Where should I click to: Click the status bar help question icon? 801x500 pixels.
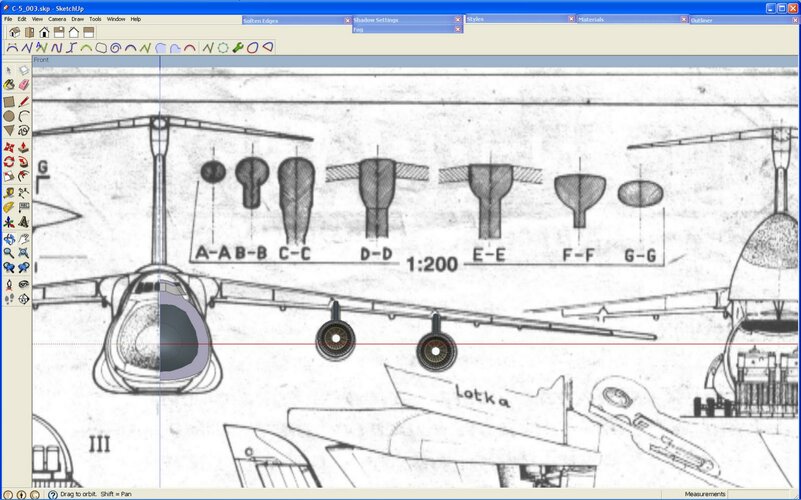[53, 494]
